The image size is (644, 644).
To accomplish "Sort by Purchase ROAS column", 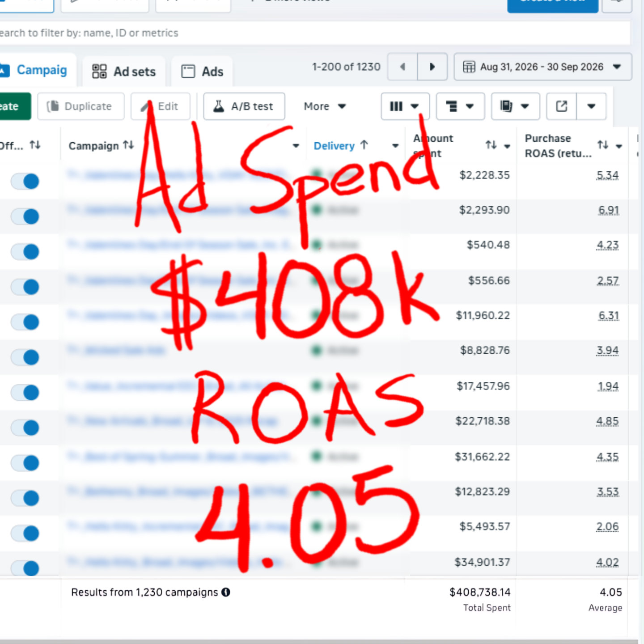I will point(603,145).
